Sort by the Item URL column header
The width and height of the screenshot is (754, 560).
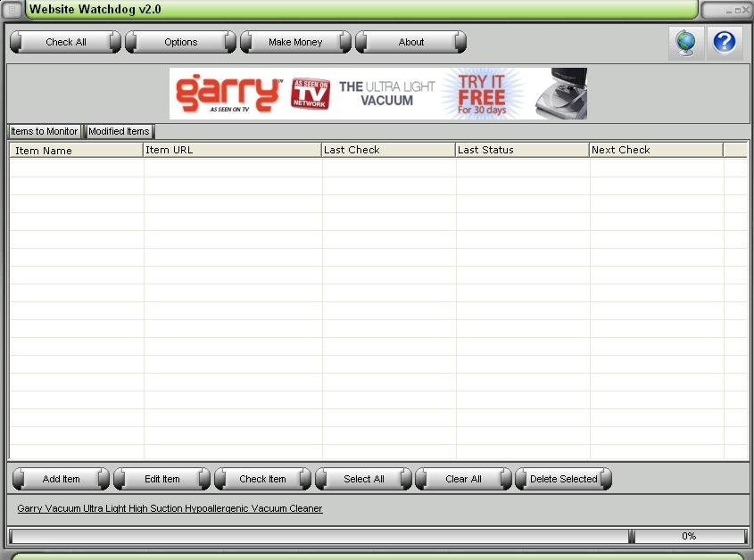[232, 150]
